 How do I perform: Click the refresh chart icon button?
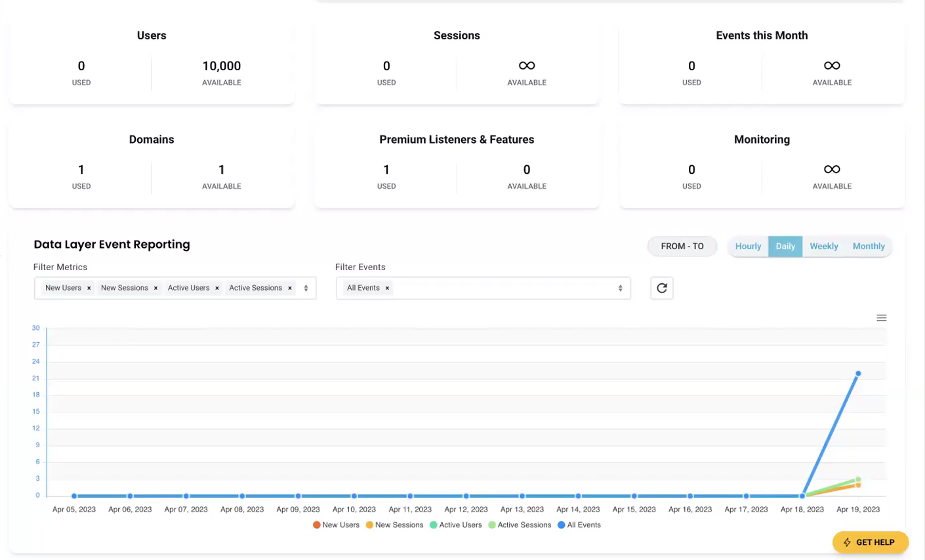pos(662,288)
